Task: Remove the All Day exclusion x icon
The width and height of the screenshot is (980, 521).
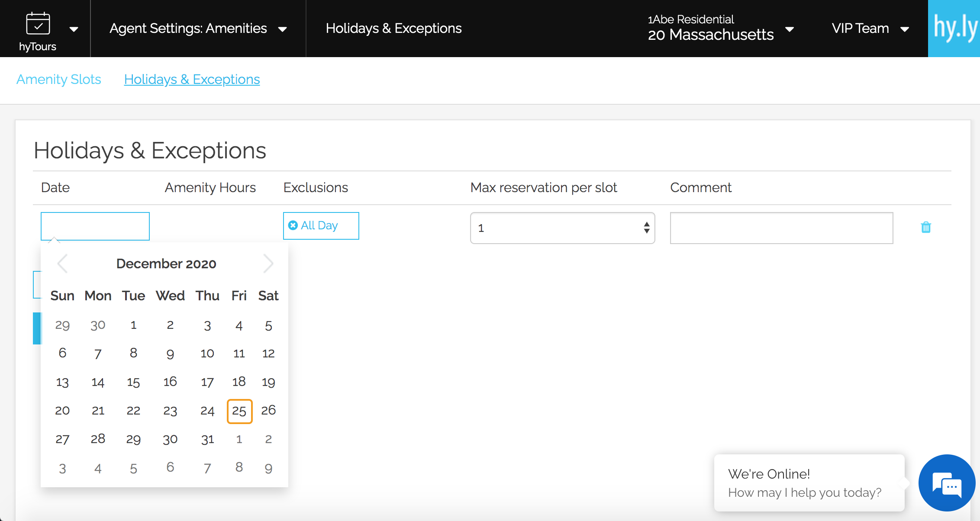Action: click(293, 225)
